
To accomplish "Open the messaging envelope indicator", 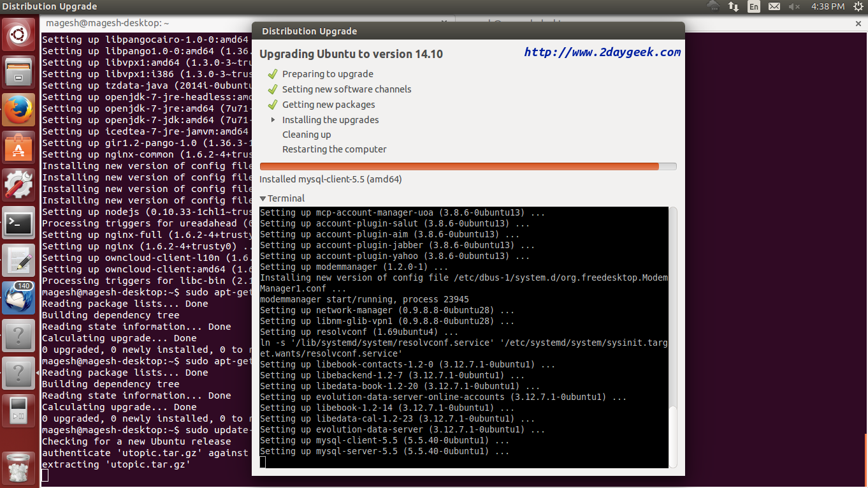I will tap(774, 6).
